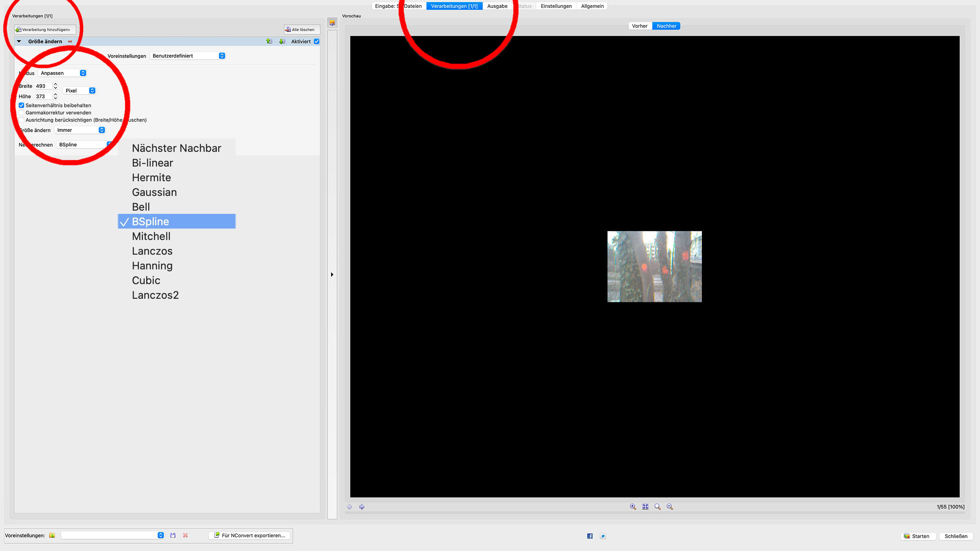
Task: Click the Vorher preview toggle
Action: pyautogui.click(x=639, y=26)
